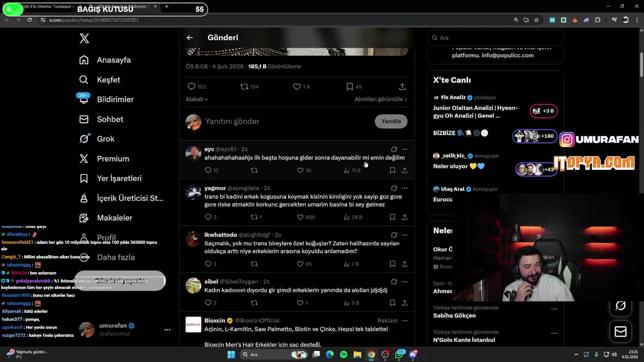
Task: Reload the page
Action: click(x=30, y=20)
